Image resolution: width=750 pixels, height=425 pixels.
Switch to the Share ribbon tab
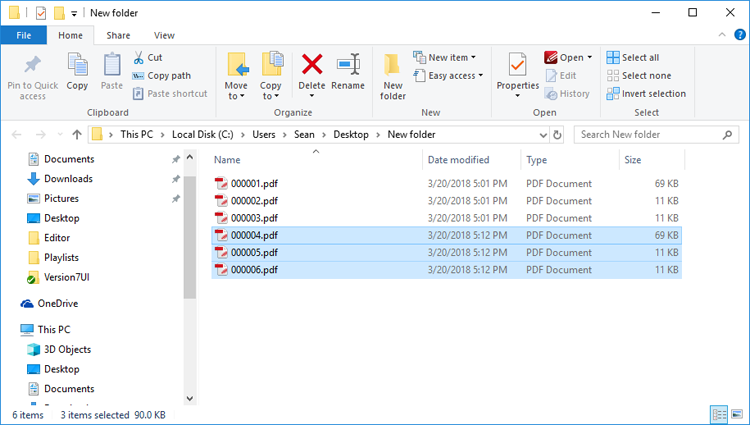(x=118, y=35)
